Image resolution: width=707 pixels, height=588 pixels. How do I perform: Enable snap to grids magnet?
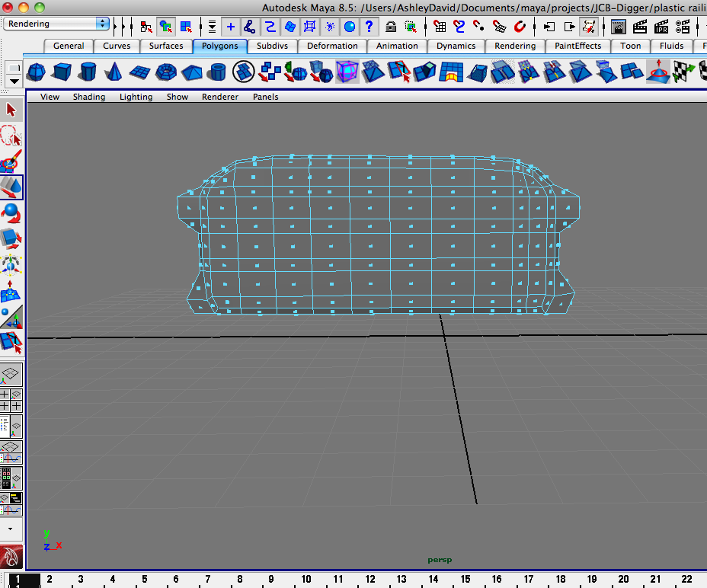440,27
